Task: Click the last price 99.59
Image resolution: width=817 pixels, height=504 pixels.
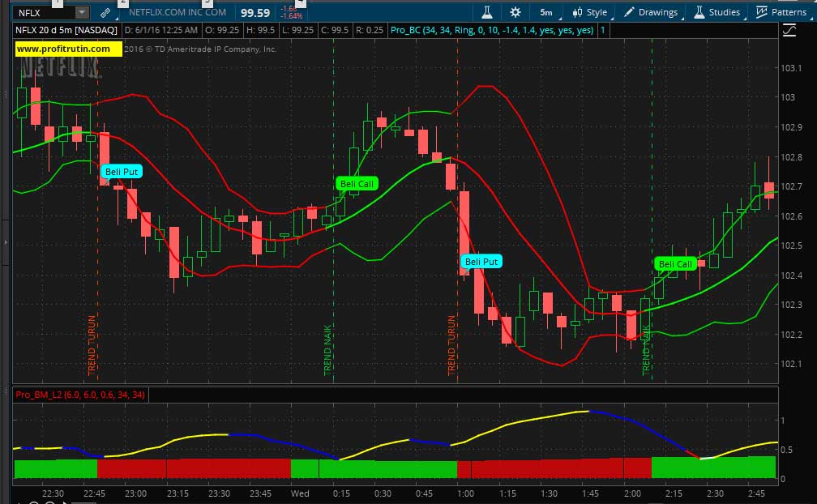Action: click(255, 13)
